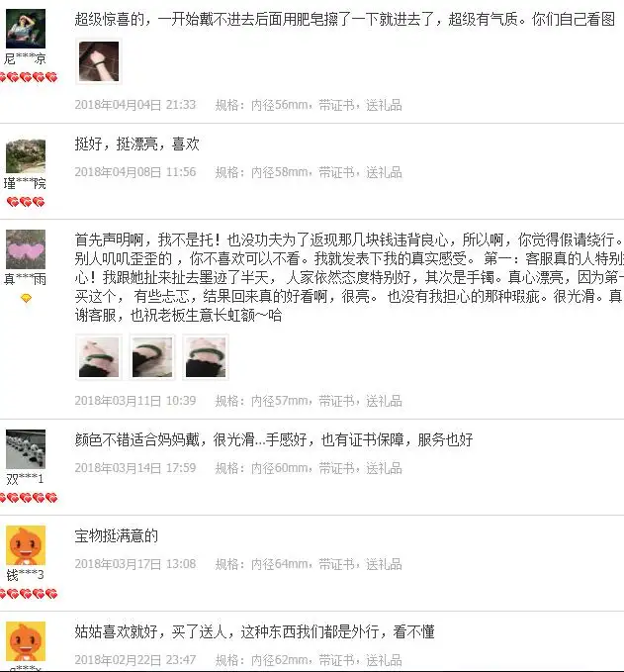Image resolution: width=624 pixels, height=672 pixels.
Task: Open third green bracelet photo thumbnail
Action: (206, 357)
